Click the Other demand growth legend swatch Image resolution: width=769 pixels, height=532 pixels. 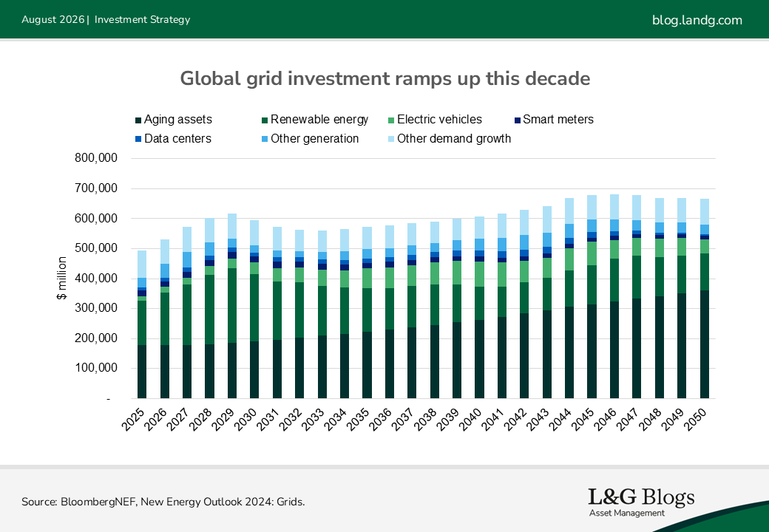click(391, 139)
